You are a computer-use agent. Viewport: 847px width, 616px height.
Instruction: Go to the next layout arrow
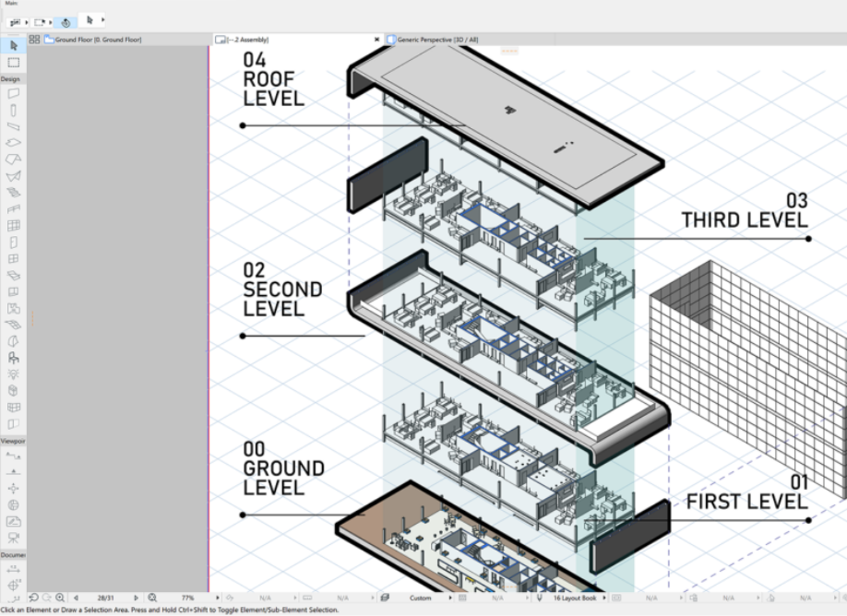(x=136, y=598)
